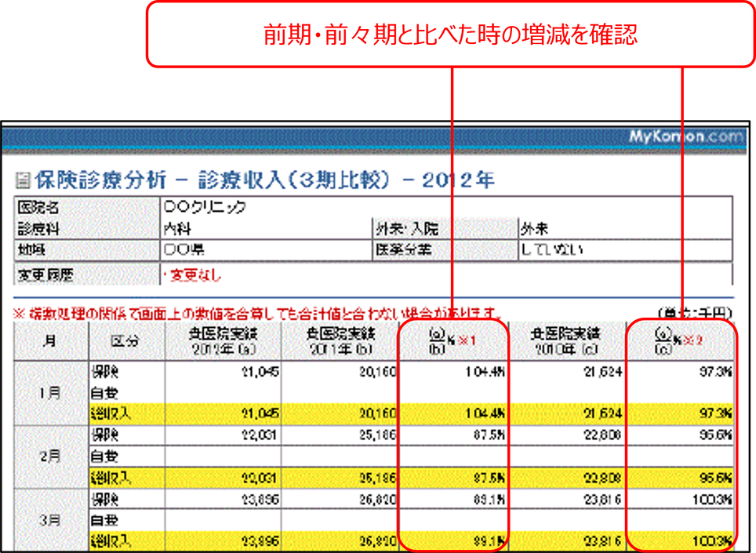Click the MyKomon.com logo in the header
The image size is (756, 553).
tap(685, 136)
